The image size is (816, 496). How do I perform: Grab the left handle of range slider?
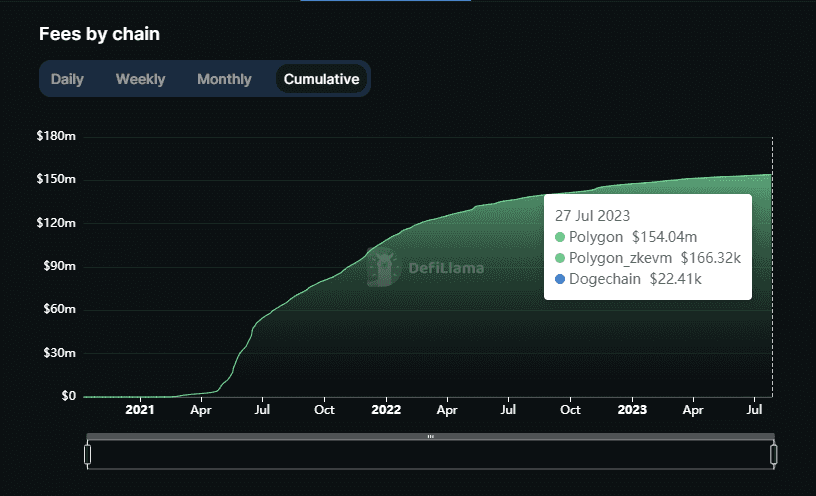88,455
